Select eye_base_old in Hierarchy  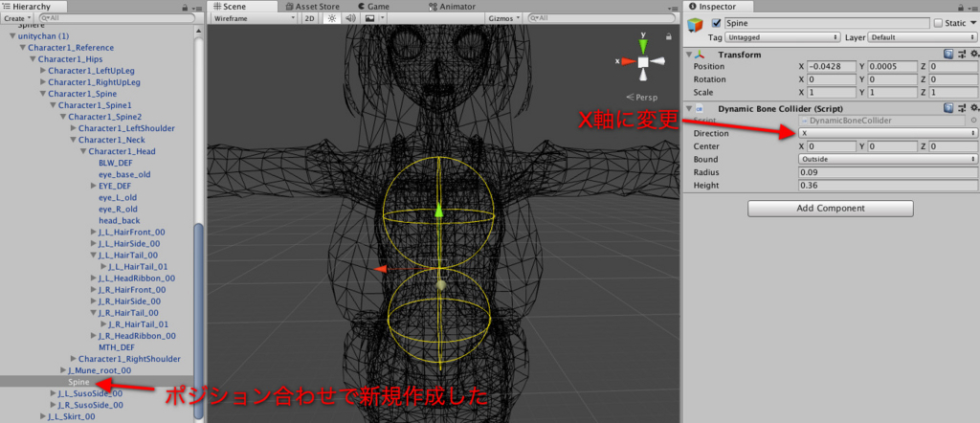124,174
